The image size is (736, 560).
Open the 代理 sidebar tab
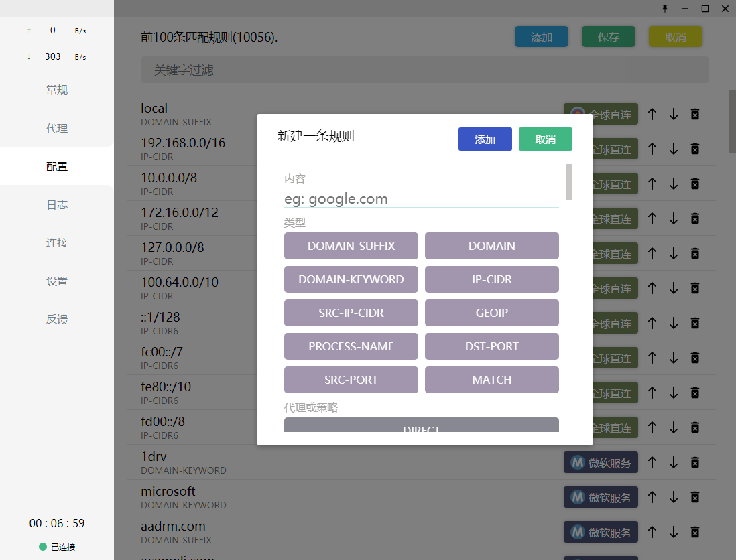click(57, 128)
